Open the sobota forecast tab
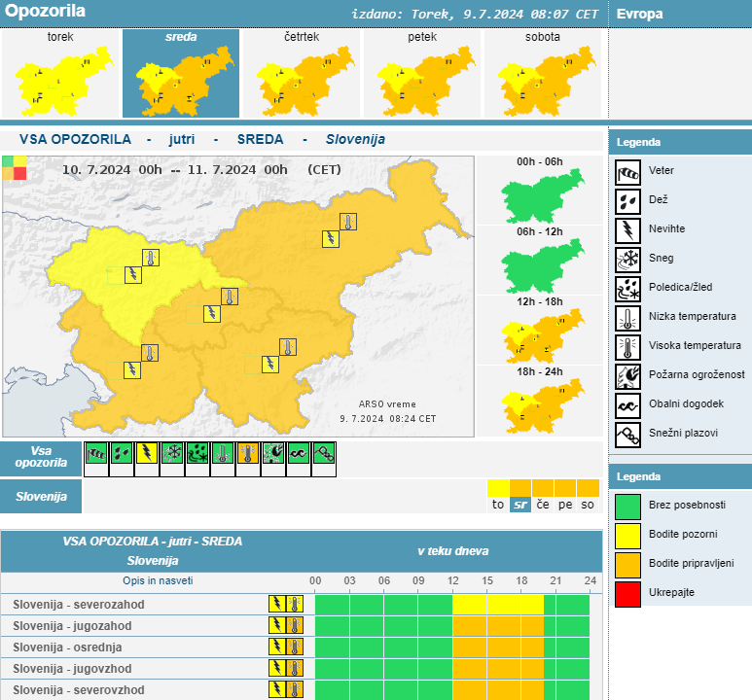The image size is (752, 700). pos(543,74)
